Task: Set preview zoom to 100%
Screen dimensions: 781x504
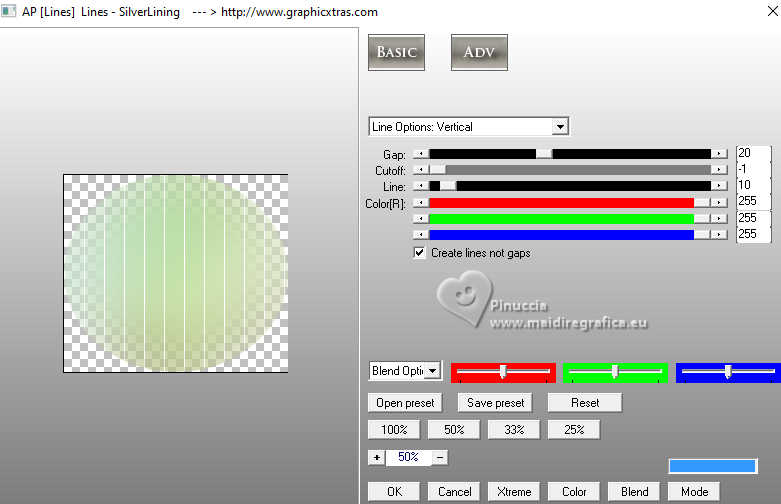Action: point(394,430)
